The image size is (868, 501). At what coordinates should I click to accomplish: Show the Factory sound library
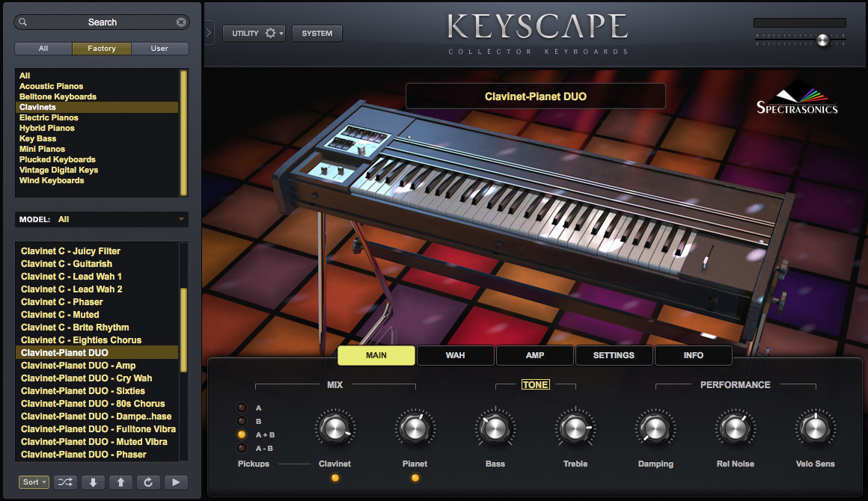coord(101,48)
